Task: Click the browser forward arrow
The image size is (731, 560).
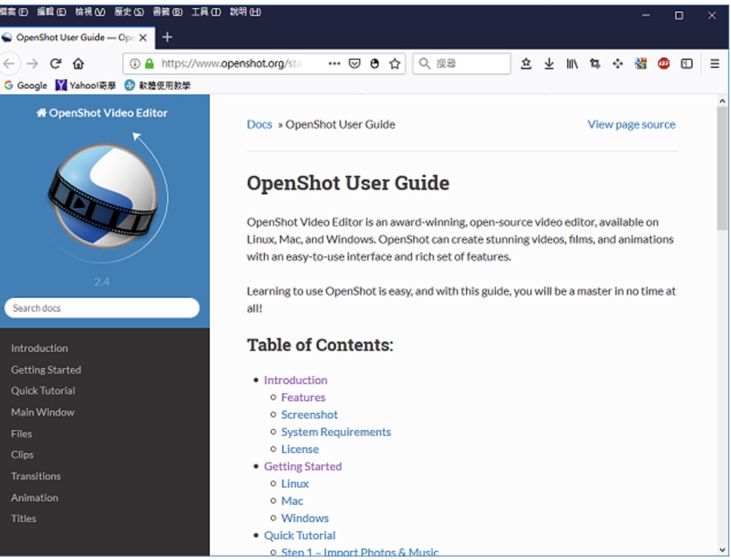Action: (32, 63)
